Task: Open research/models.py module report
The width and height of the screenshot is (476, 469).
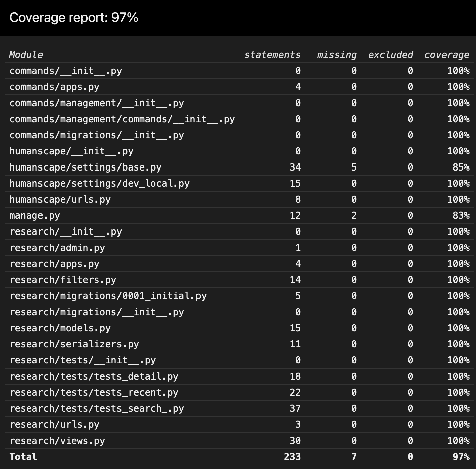Action: (x=60, y=328)
